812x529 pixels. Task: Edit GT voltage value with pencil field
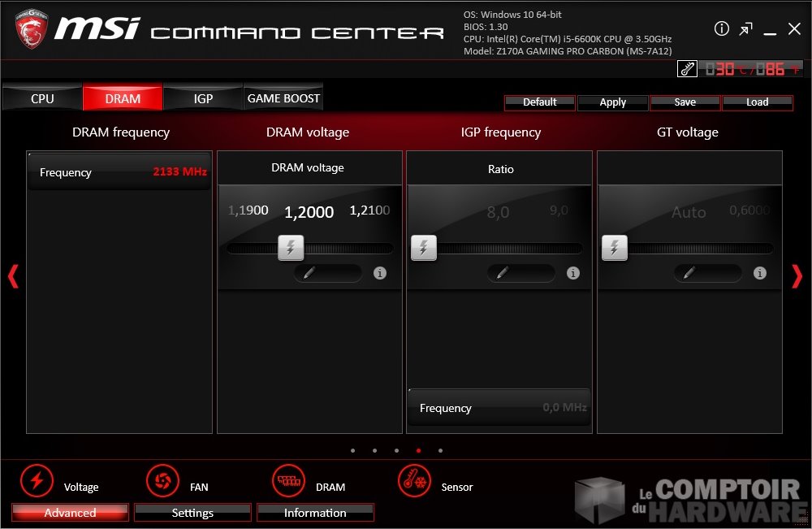click(708, 273)
